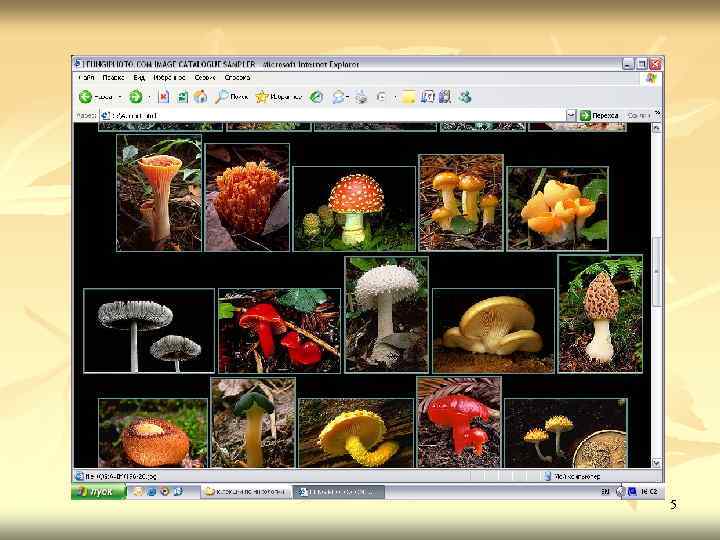Open the tiny mushrooms beside coin thumbnail
This screenshot has height=540, width=720.
566,433
